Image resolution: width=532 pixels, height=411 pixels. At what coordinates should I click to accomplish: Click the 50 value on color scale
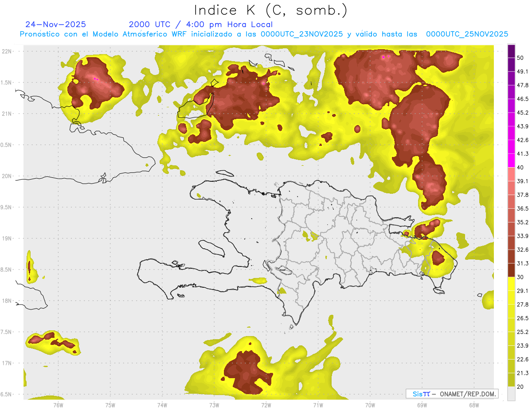(x=521, y=58)
